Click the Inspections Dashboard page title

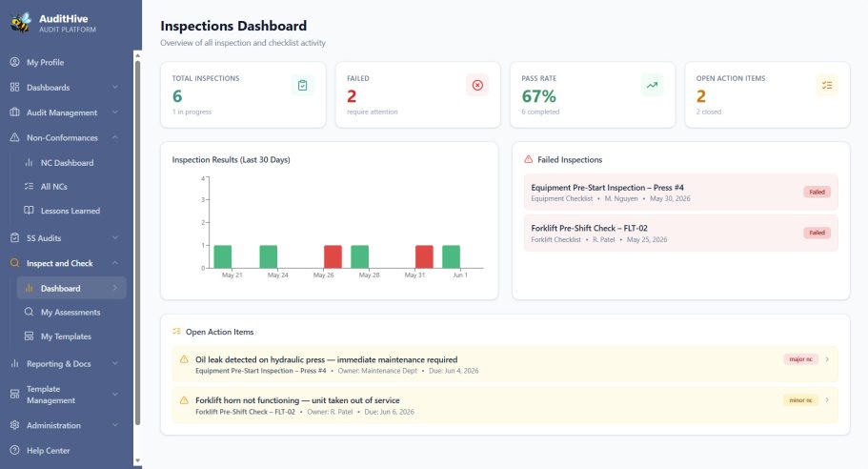click(x=233, y=26)
